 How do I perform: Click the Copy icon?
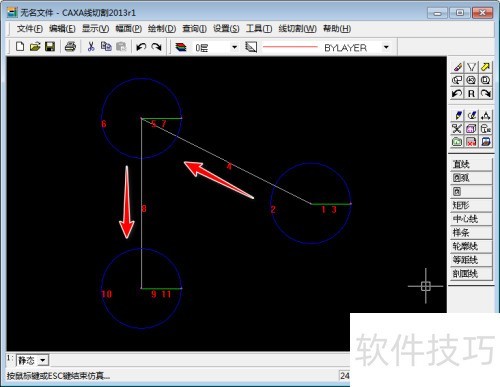pyautogui.click(x=106, y=47)
